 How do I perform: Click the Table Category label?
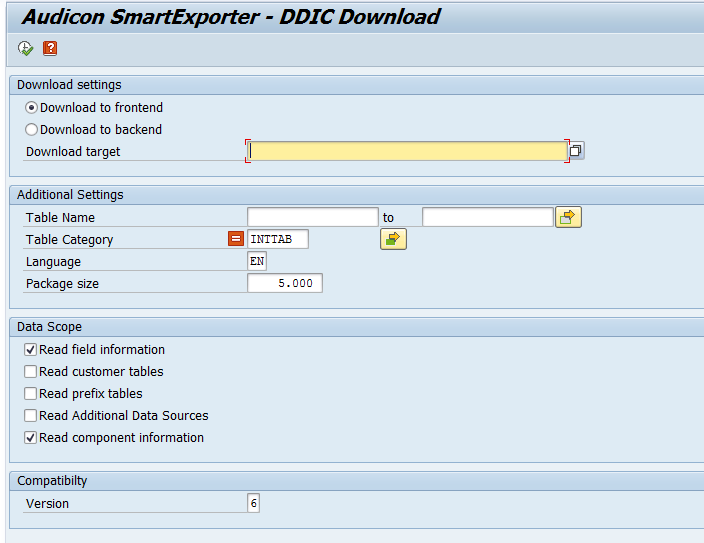click(x=70, y=240)
